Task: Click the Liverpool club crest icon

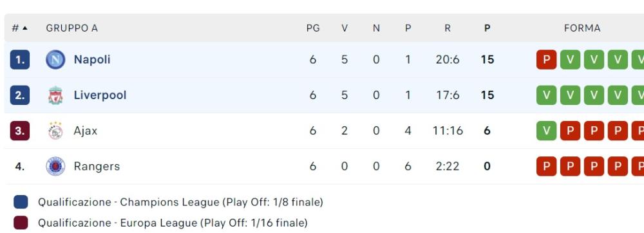Action: pos(55,95)
